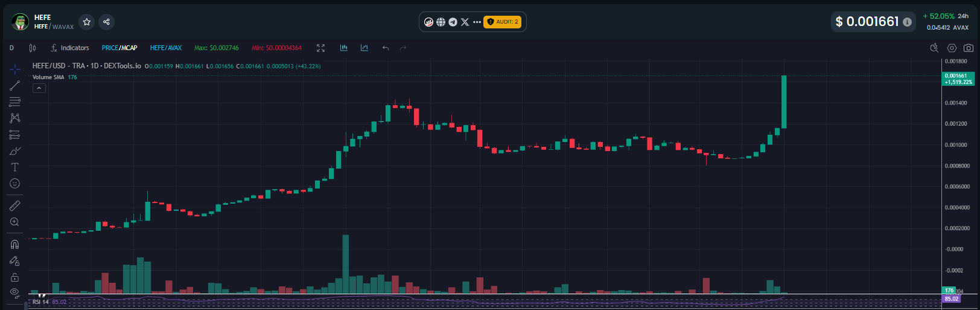The image size is (980, 310).
Task: Click the price info icon beside $0.001661
Action: pyautogui.click(x=907, y=22)
